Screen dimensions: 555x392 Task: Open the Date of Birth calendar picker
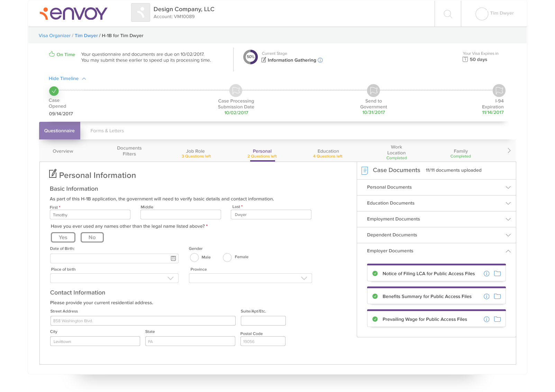173,258
